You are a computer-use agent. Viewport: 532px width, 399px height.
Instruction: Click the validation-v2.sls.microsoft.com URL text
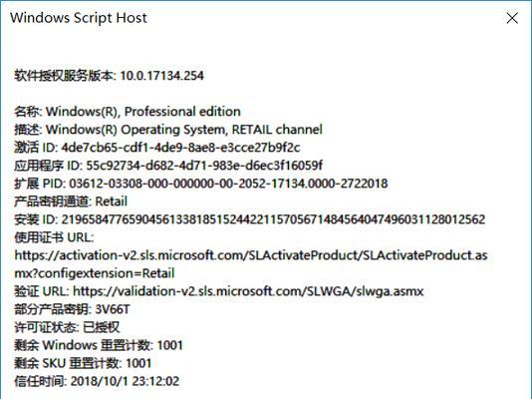pyautogui.click(x=248, y=291)
